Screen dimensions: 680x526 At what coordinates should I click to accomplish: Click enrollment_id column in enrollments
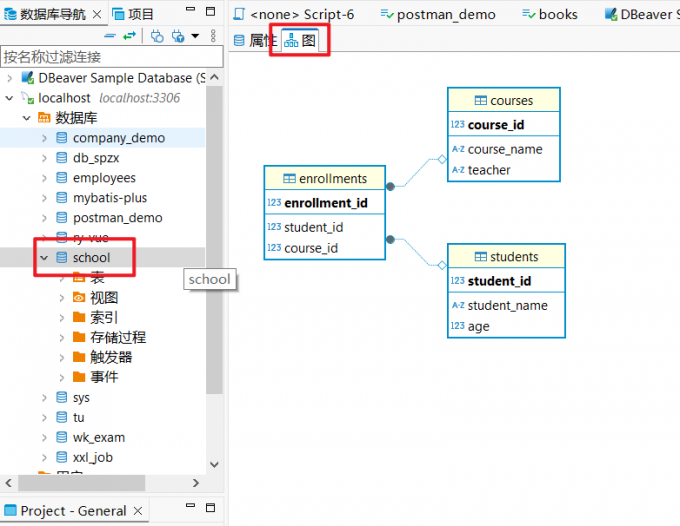point(324,203)
